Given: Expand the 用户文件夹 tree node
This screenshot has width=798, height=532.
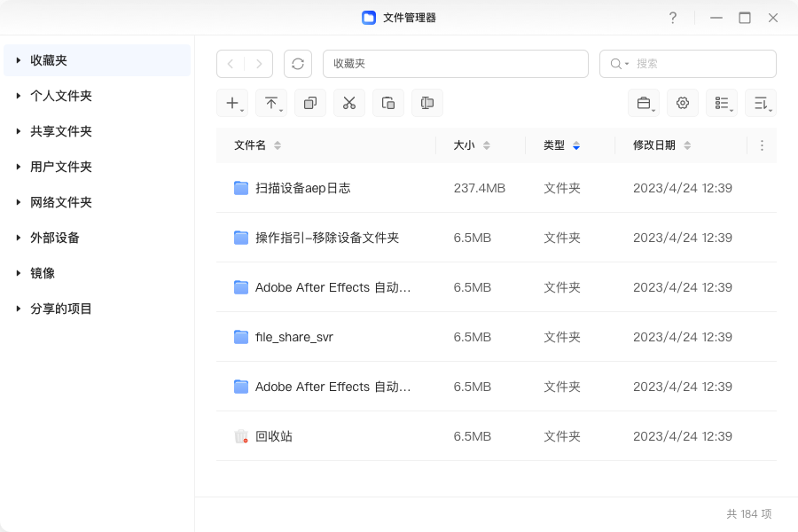Looking at the screenshot, I should [x=19, y=167].
